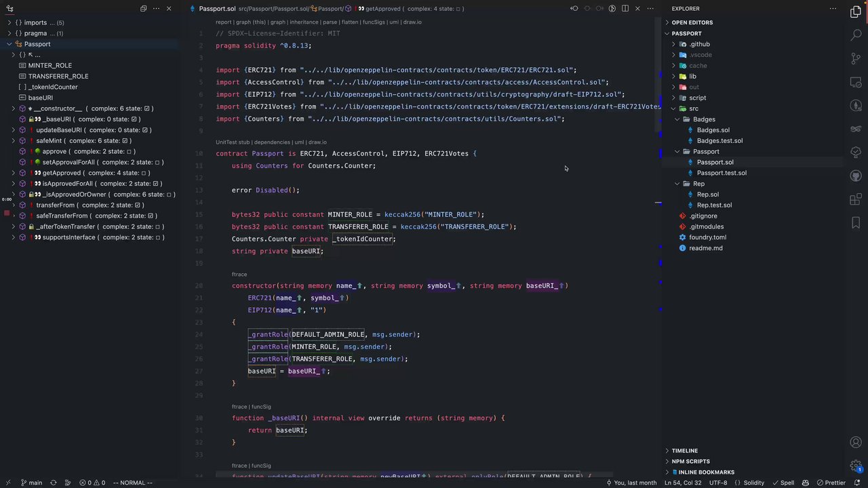Click the 'report' code lens link
Screen dimensions: 868x488
(x=224, y=22)
